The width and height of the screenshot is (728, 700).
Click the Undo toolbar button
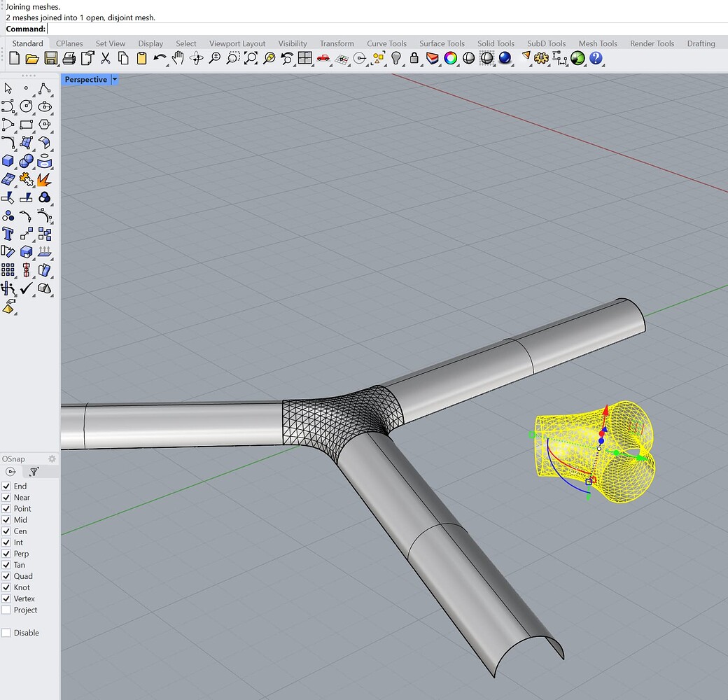pyautogui.click(x=158, y=59)
